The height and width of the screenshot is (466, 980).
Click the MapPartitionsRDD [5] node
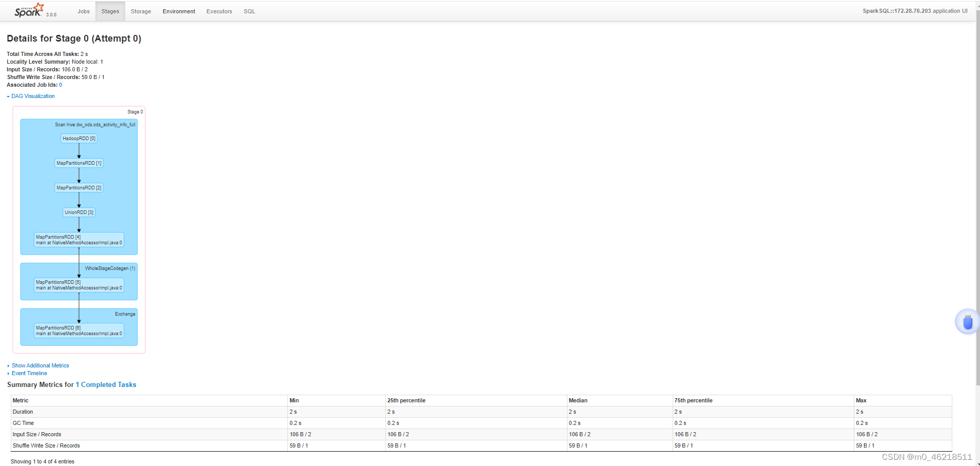79,285
